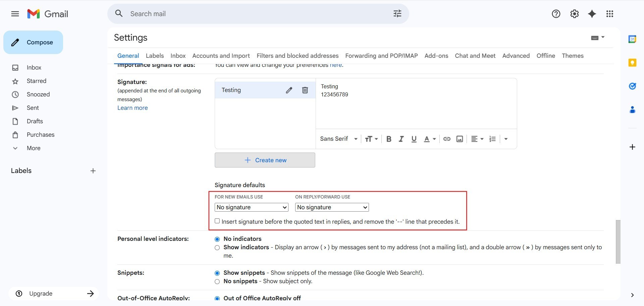
Task: Open the numbered list formatting option
Action: click(x=492, y=139)
